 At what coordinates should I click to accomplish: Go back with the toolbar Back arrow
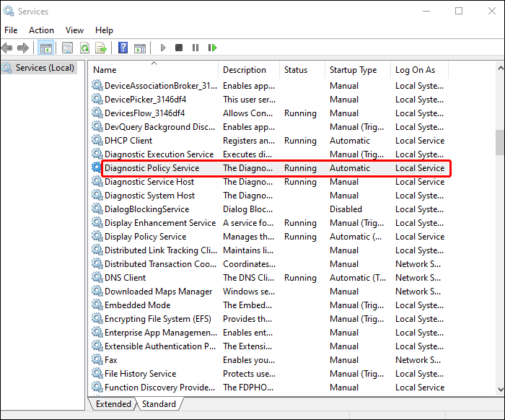6,48
